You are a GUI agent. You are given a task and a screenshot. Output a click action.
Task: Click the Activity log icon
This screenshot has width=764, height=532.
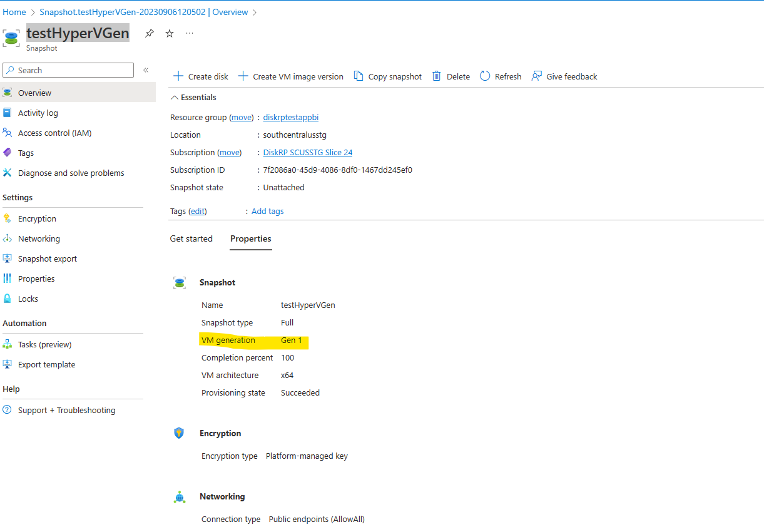8,112
